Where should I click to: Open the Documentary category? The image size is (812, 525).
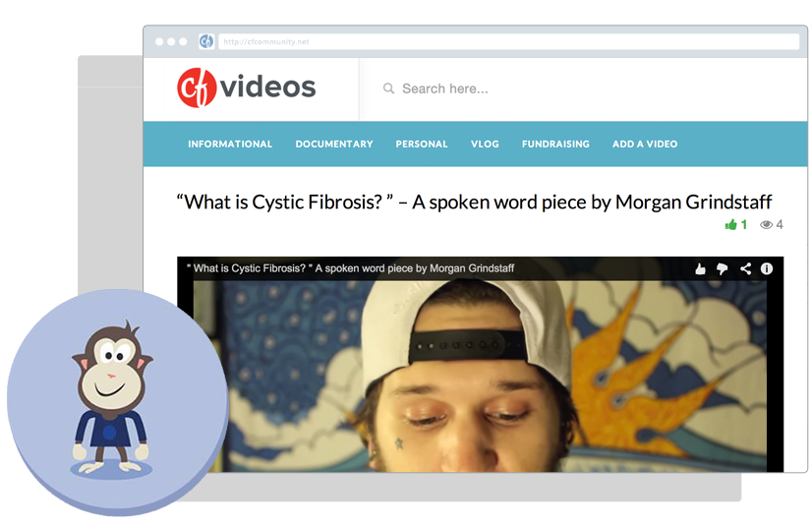[334, 144]
